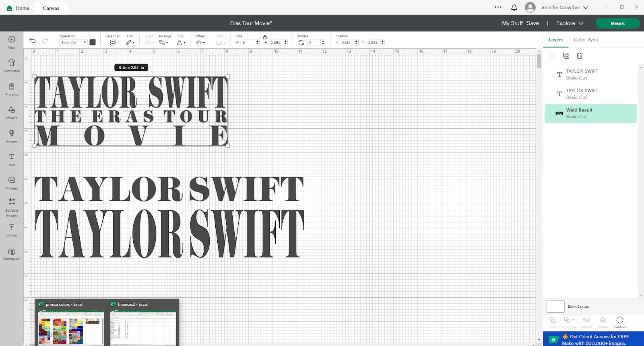Expand the Explore dropdown

tap(570, 23)
